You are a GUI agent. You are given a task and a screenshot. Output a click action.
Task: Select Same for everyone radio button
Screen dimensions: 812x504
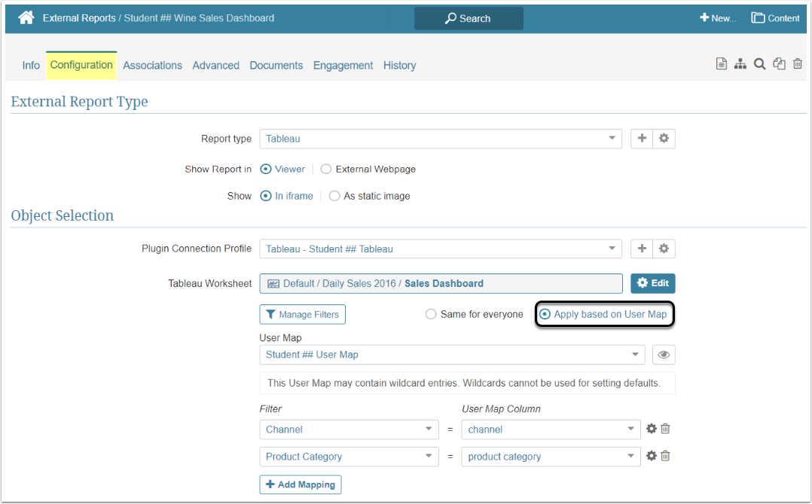click(x=431, y=314)
